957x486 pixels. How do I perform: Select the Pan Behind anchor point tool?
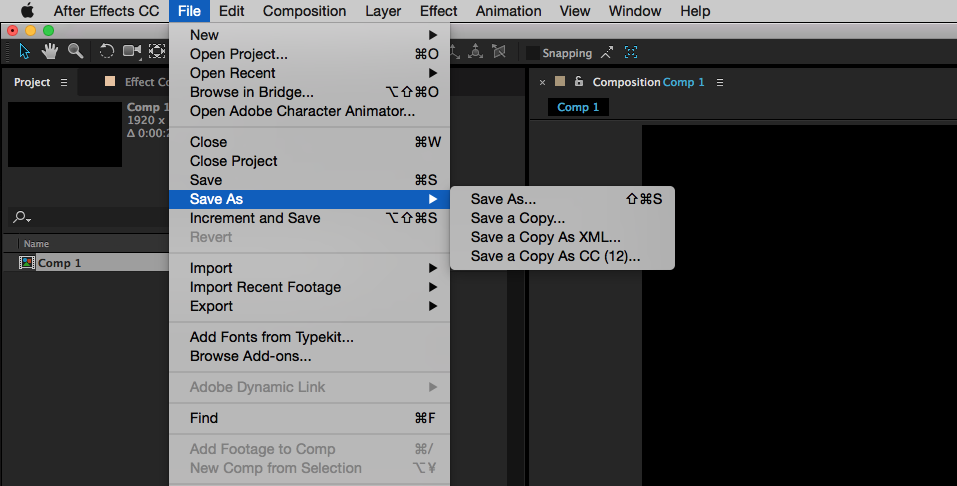click(157, 51)
